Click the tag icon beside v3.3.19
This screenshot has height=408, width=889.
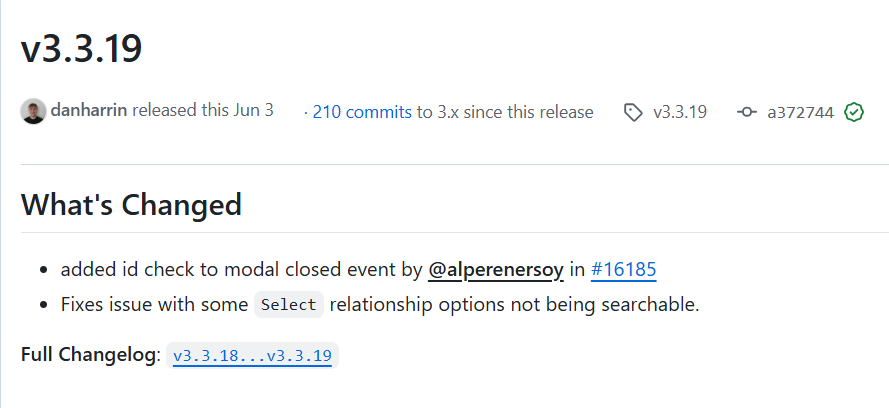(633, 112)
